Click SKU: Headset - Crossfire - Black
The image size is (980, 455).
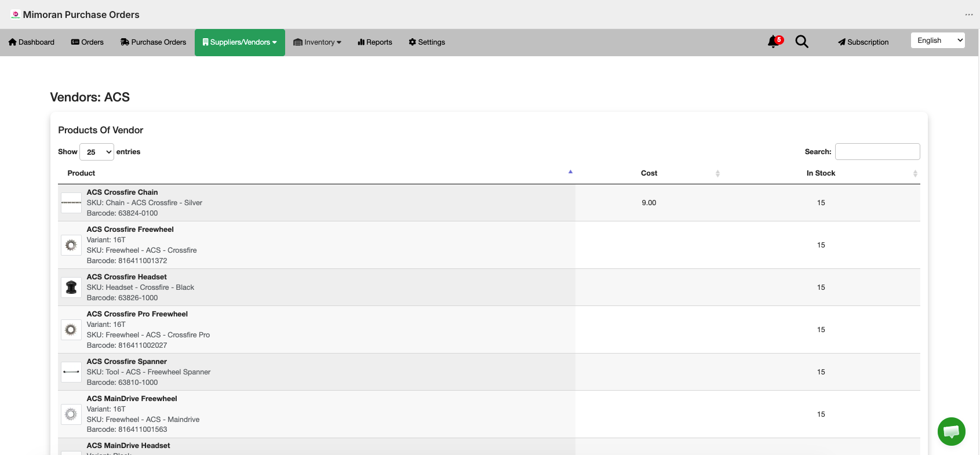[x=141, y=287]
